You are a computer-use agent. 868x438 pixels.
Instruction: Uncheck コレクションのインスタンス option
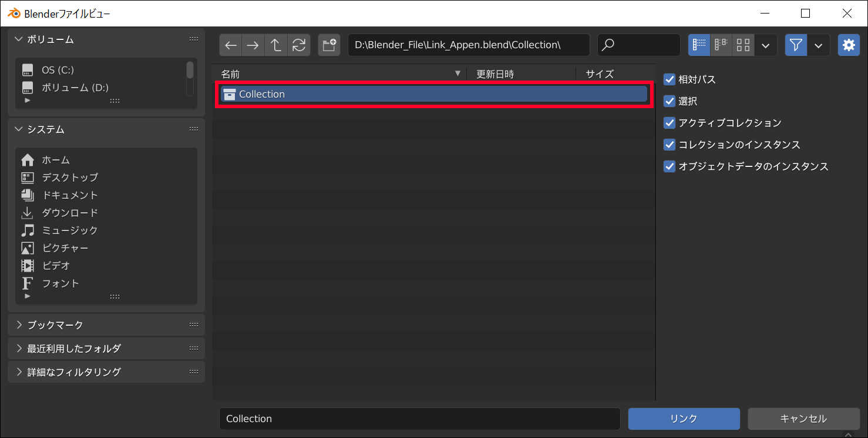pos(669,145)
